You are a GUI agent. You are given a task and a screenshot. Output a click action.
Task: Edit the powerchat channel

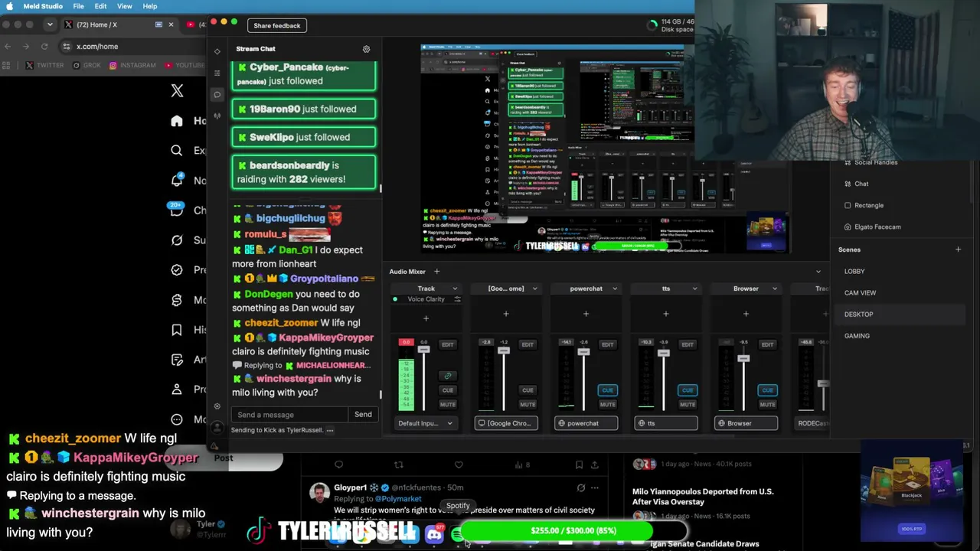click(x=607, y=345)
